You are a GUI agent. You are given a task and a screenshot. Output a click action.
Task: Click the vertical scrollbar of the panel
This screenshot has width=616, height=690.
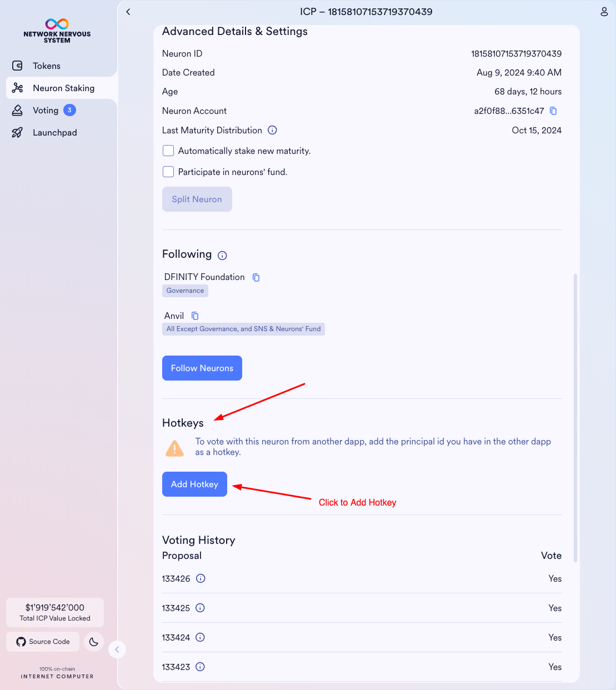click(x=575, y=417)
